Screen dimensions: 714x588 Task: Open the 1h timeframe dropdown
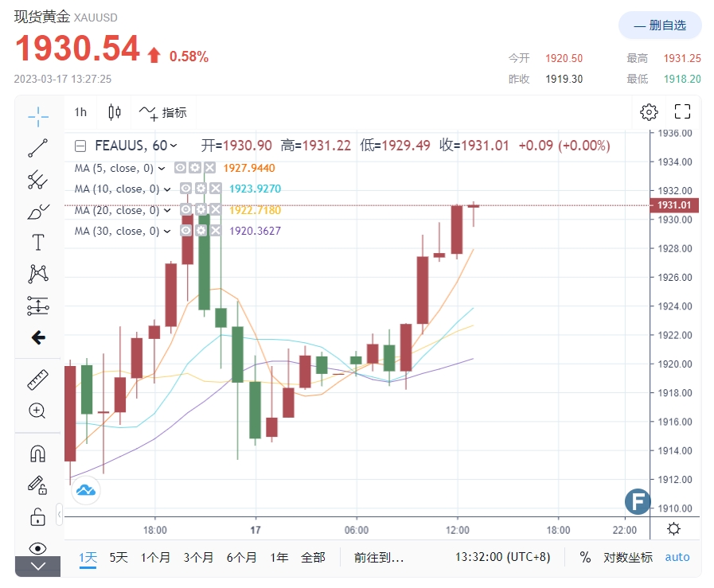pyautogui.click(x=80, y=112)
